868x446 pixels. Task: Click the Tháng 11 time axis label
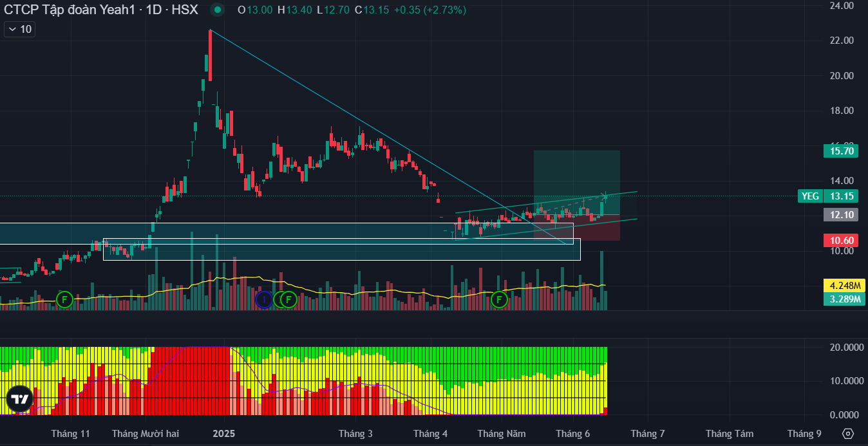tap(71, 434)
